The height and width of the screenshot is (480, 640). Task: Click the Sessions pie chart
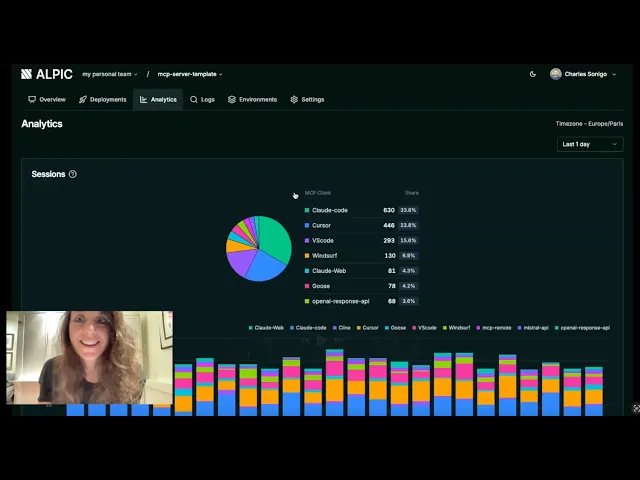point(259,248)
